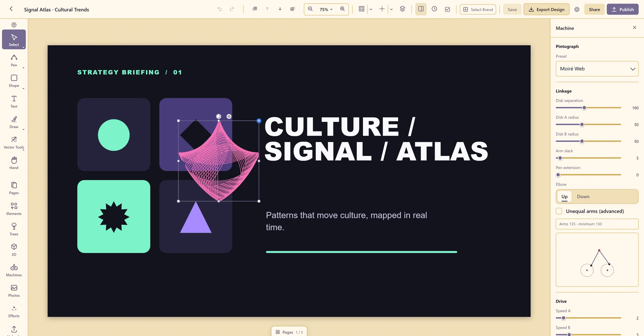644x336 pixels.
Task: Open the Pages sidebar panel
Action: [x=14, y=188]
